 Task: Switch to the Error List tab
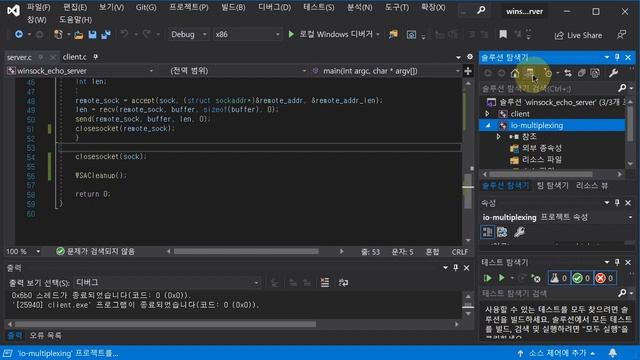[x=45, y=336]
